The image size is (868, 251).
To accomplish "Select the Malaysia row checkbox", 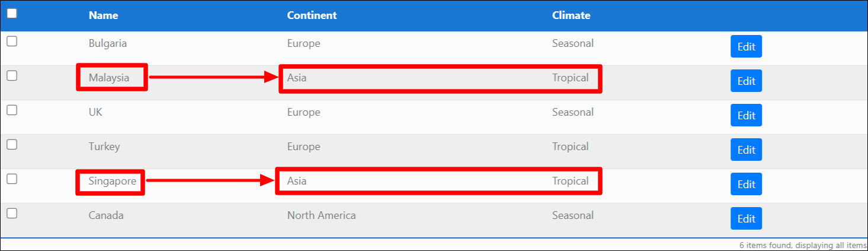I will pyautogui.click(x=12, y=76).
